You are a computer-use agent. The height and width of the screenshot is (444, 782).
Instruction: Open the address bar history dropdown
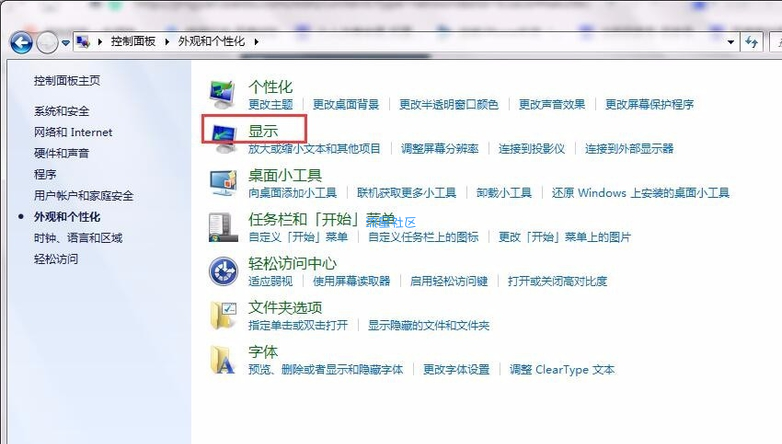(x=731, y=42)
